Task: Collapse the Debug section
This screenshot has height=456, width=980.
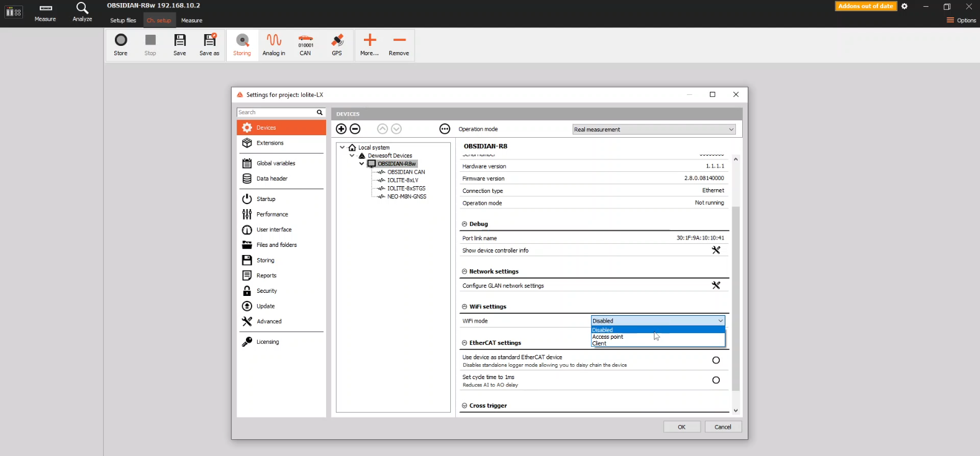Action: (x=465, y=224)
